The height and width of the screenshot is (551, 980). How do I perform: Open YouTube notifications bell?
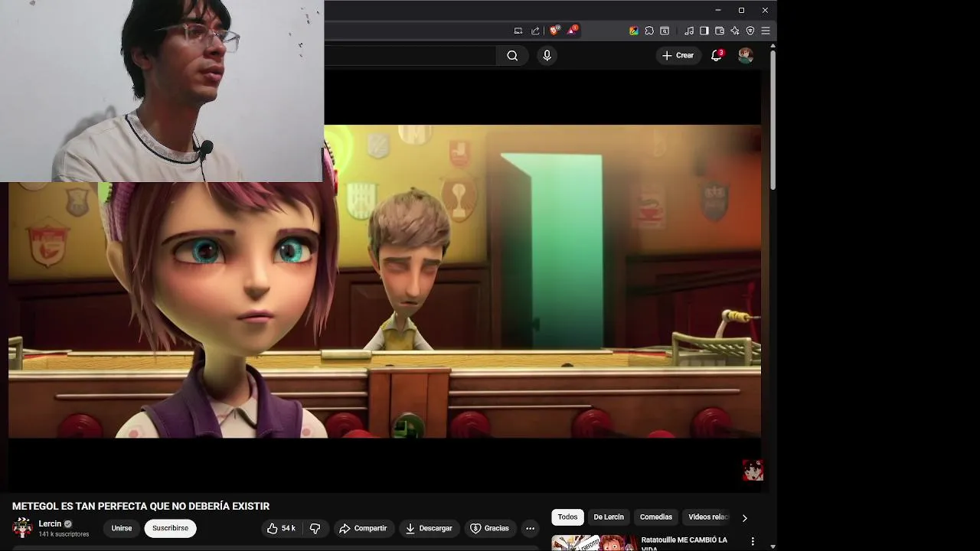coord(717,55)
